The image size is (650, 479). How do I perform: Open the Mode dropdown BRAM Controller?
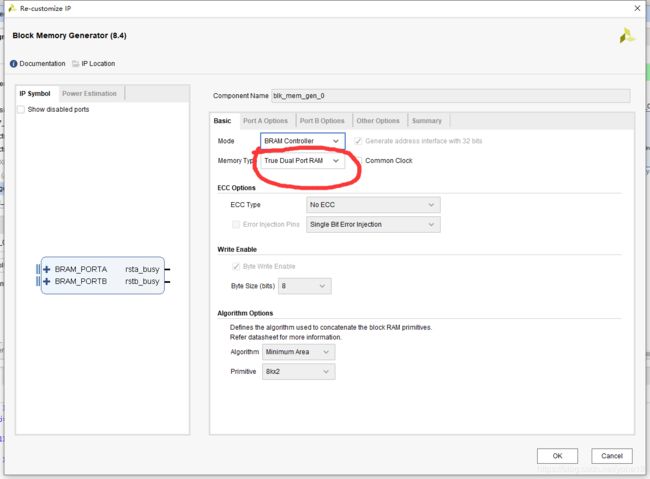(x=303, y=141)
